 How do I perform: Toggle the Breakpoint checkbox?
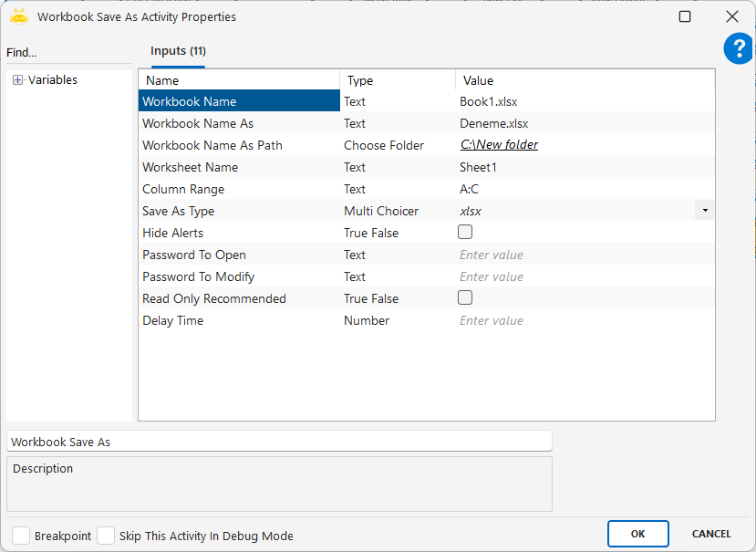tap(21, 536)
